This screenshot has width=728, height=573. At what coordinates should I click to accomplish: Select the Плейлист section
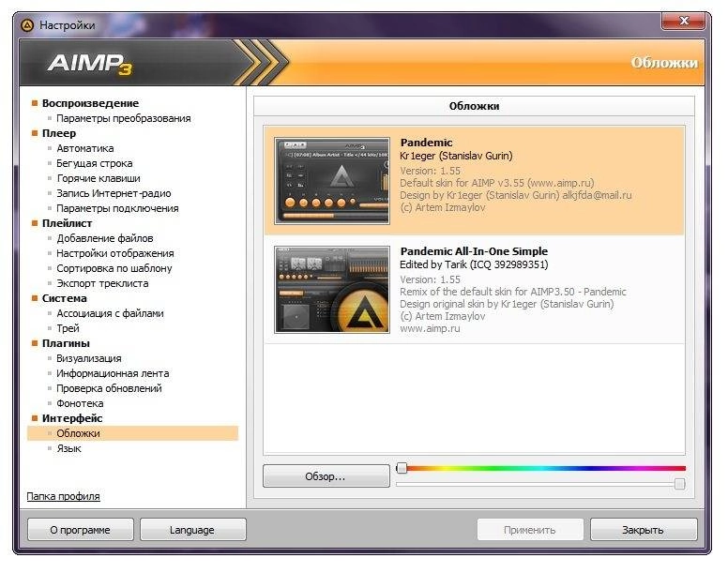pos(67,223)
